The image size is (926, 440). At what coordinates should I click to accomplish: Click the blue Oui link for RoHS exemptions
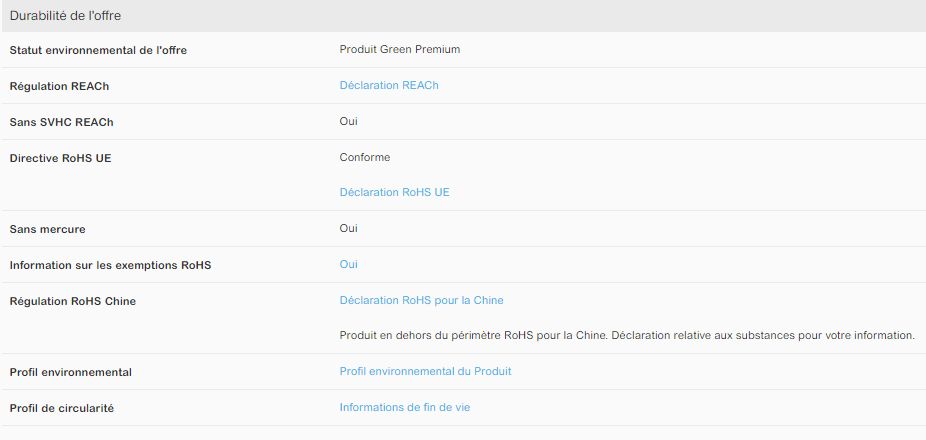348,265
